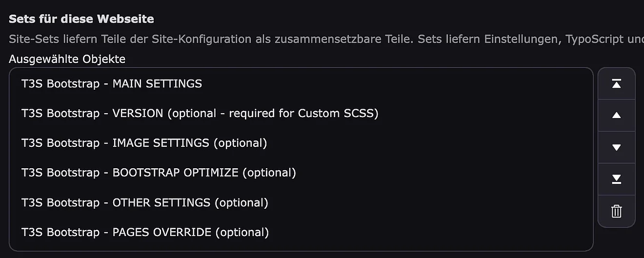The height and width of the screenshot is (258, 644).
Task: Move selected set up one position
Action: 616,116
